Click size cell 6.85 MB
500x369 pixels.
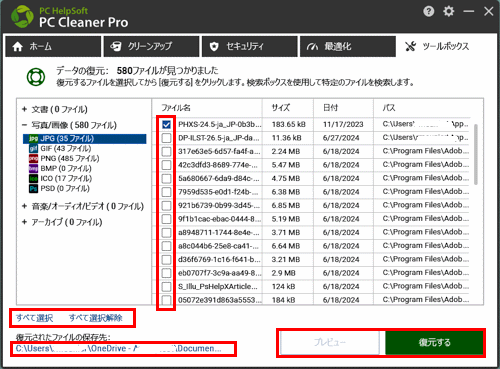286,206
